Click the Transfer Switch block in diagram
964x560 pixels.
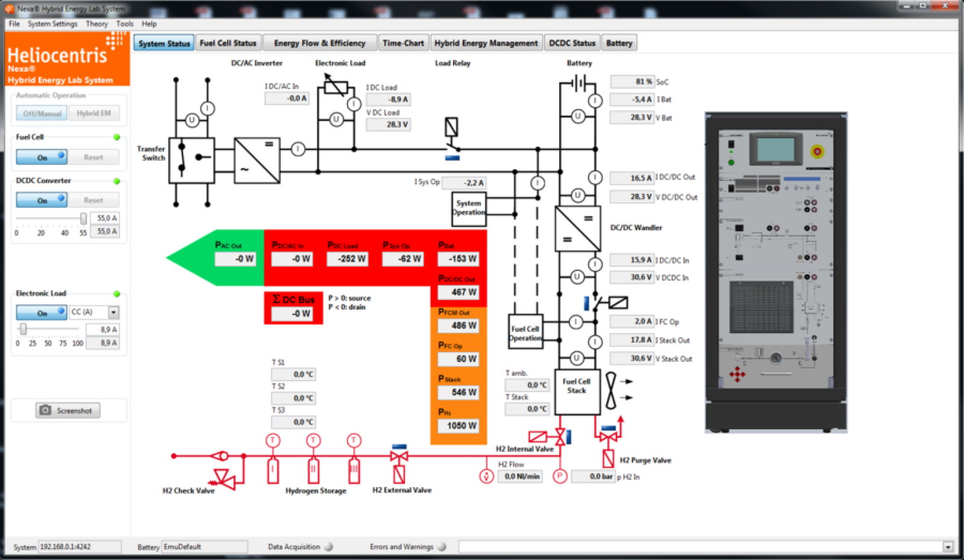click(192, 160)
